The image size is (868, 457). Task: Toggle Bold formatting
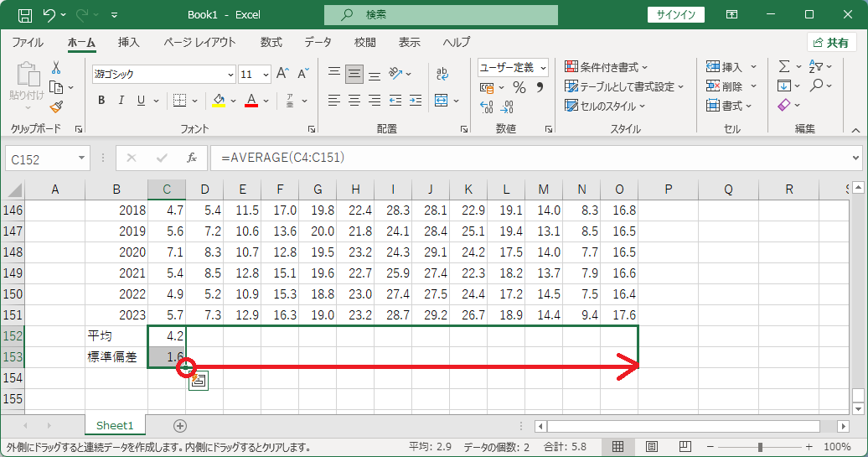click(x=101, y=101)
